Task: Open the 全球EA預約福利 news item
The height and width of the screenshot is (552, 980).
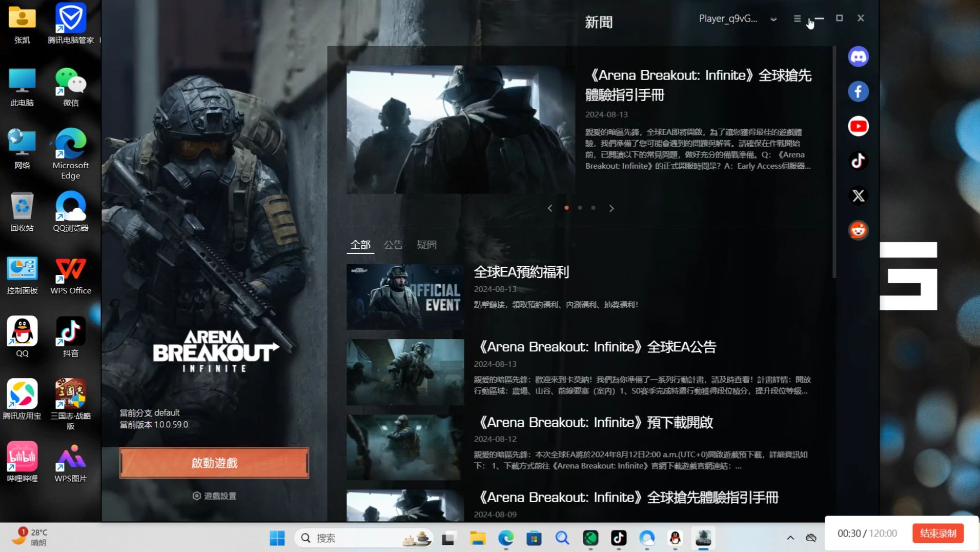Action: [521, 272]
